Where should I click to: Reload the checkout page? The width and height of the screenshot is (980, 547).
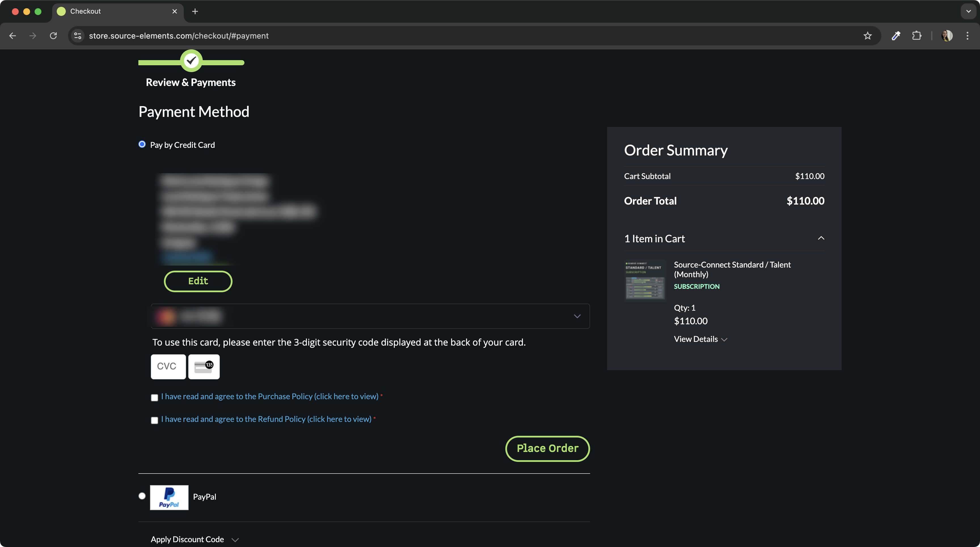pyautogui.click(x=53, y=36)
